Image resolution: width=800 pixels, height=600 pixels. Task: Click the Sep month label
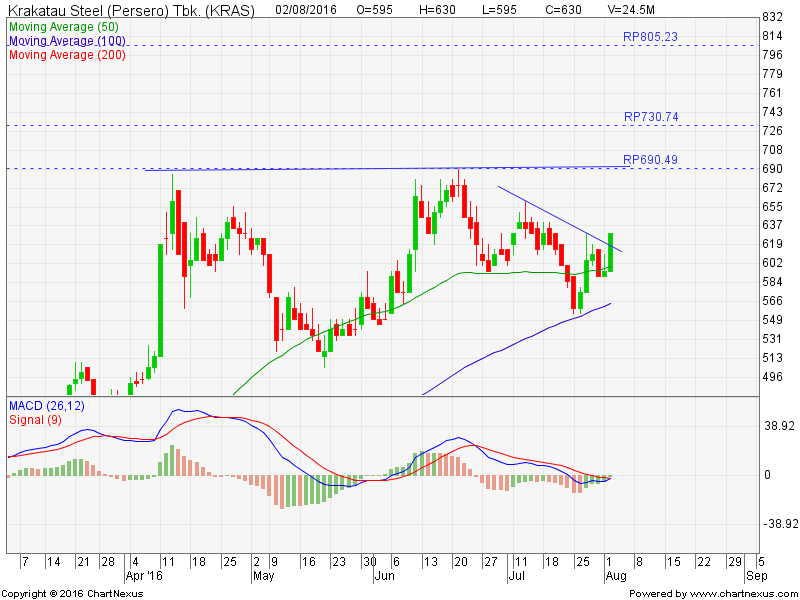click(757, 577)
